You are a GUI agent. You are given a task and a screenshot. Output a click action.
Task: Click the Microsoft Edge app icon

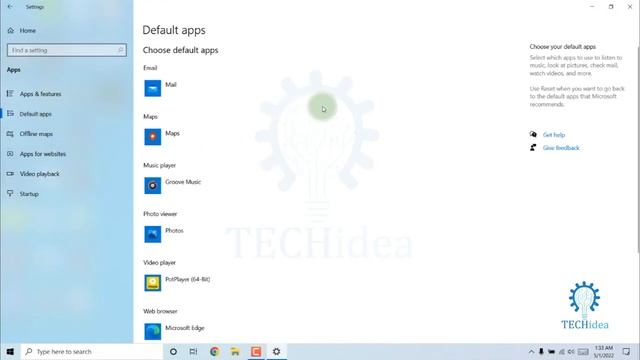point(153,331)
